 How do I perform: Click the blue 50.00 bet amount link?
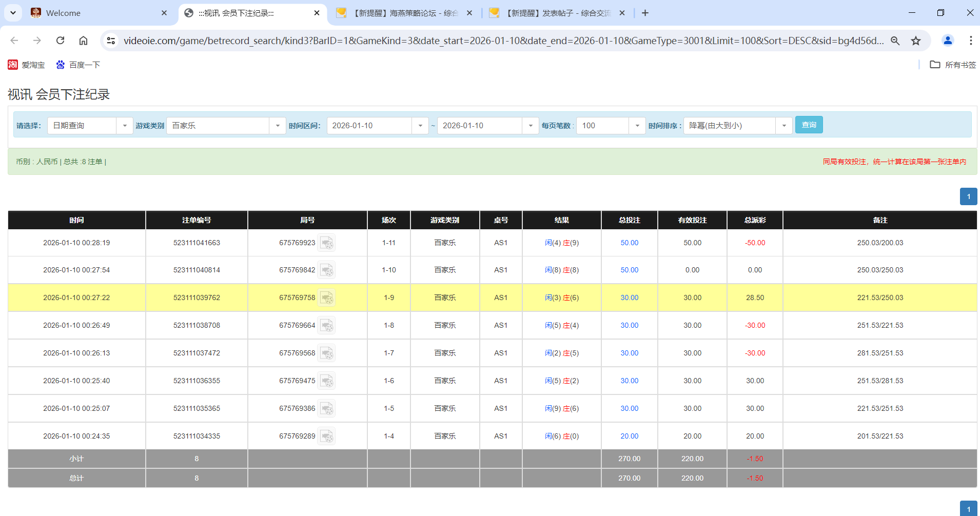point(629,243)
